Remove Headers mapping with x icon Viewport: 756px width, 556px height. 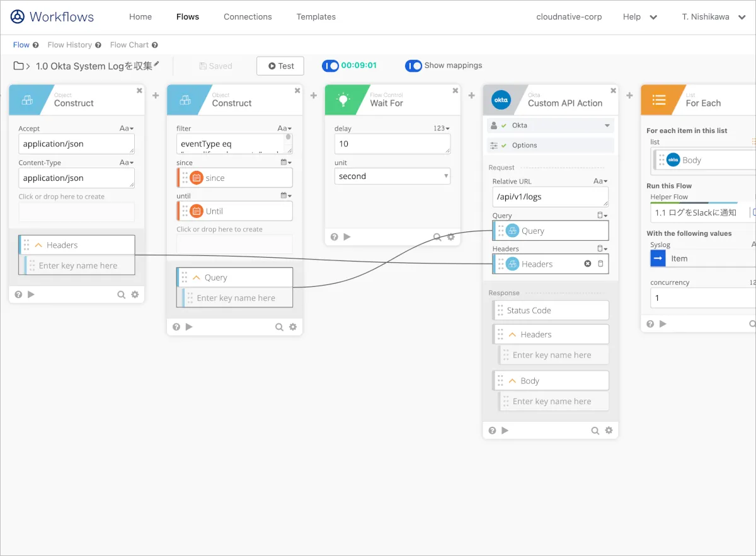pyautogui.click(x=588, y=264)
